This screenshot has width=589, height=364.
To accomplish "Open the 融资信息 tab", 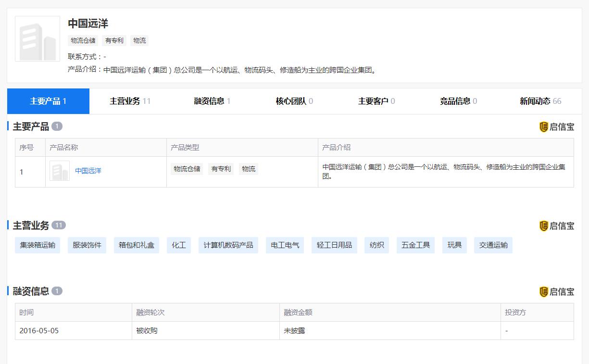I will pos(212,101).
